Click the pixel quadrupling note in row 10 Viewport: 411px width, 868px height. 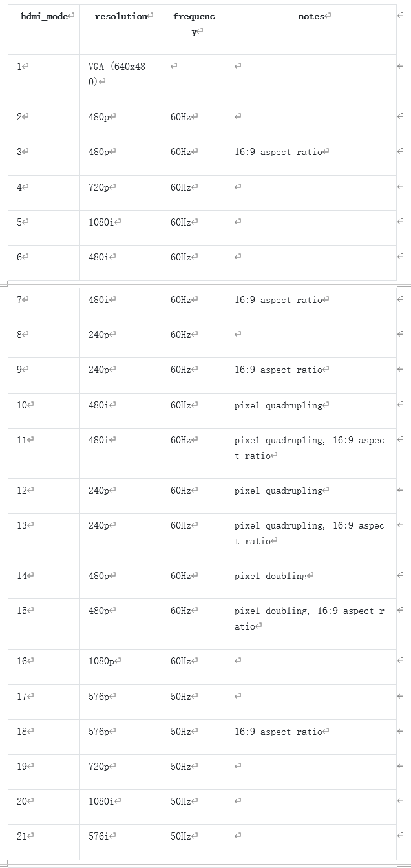point(279,405)
